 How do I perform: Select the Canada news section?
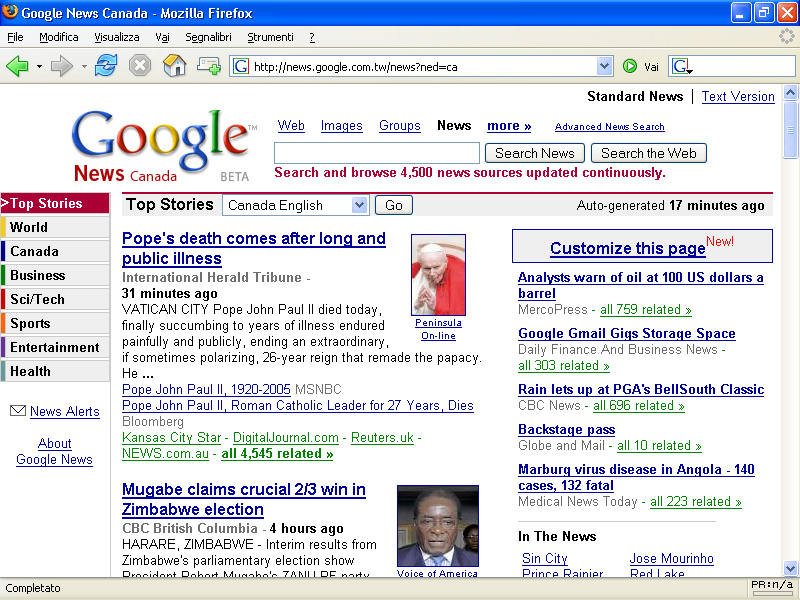55,251
